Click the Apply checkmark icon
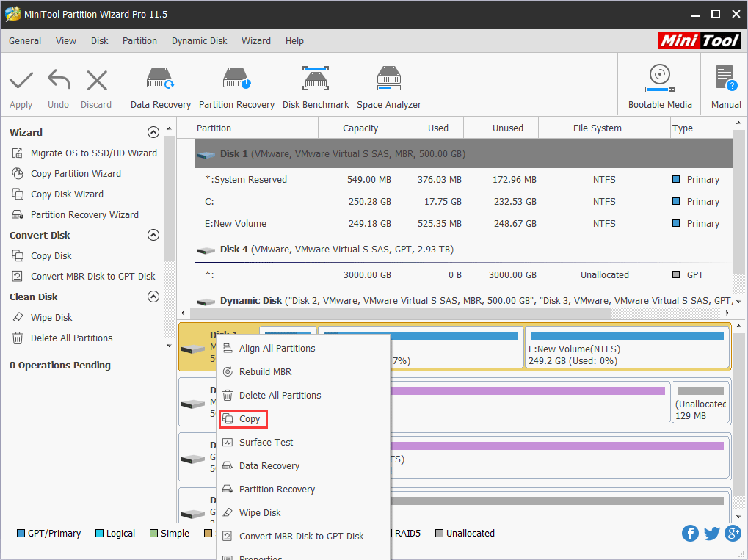Image resolution: width=748 pixels, height=560 pixels. [x=21, y=81]
